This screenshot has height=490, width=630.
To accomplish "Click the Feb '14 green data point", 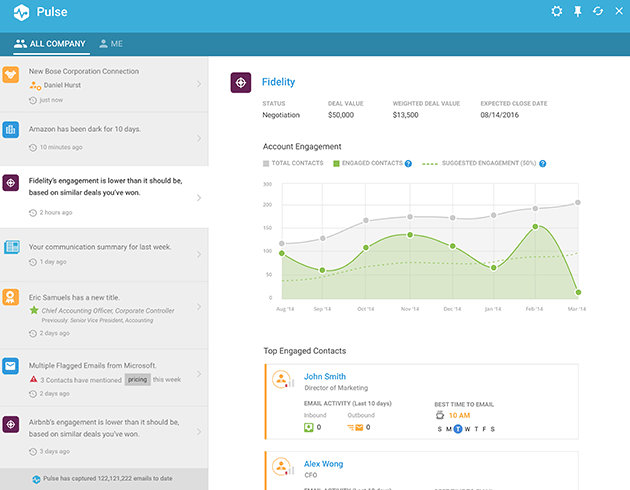I will tap(535, 226).
